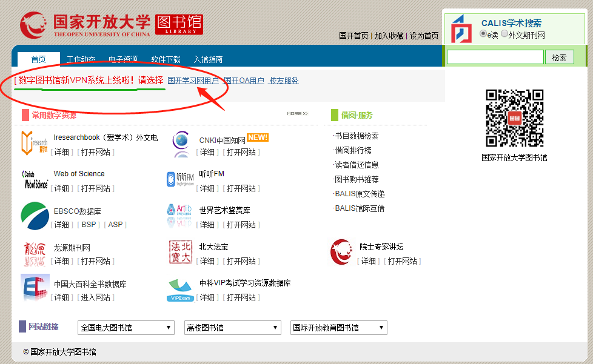Click 打开网站 for 北大法宝
Image resolution: width=593 pixels, height=364 pixels.
coord(241,261)
